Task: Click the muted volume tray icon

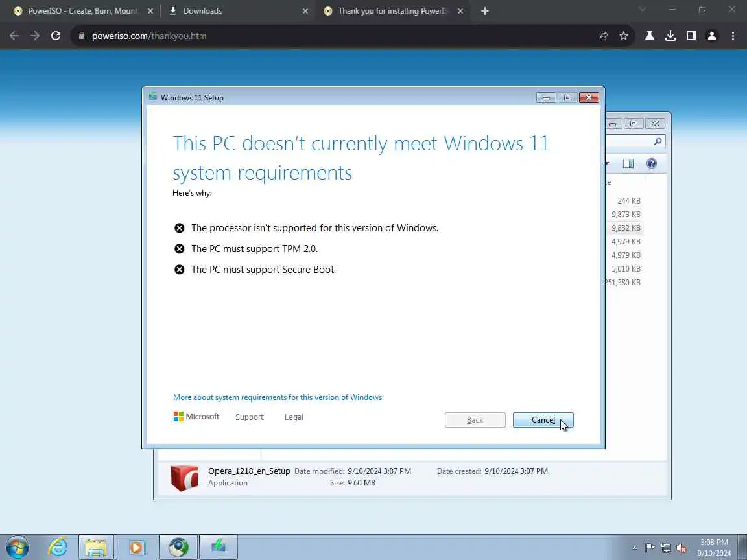Action: pos(682,548)
